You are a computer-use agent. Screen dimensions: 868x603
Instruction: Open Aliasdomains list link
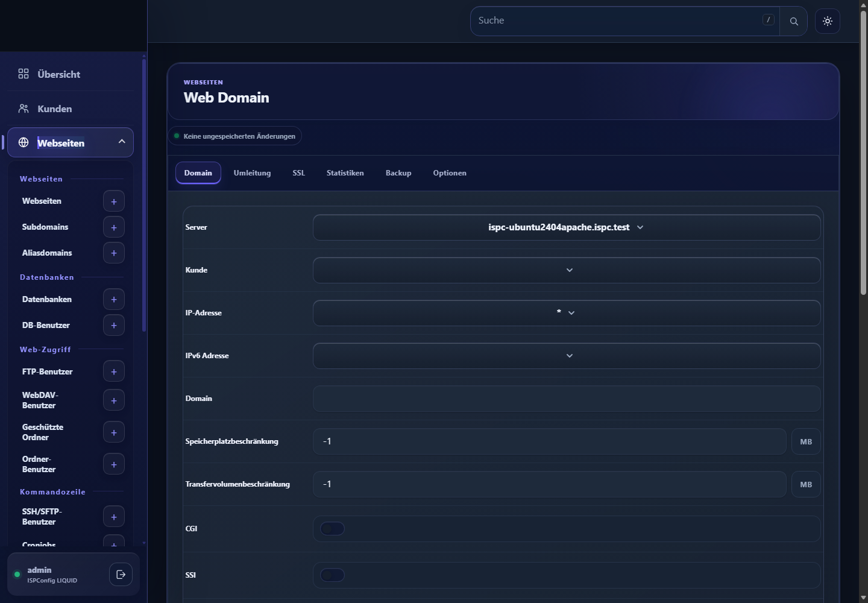(x=47, y=253)
